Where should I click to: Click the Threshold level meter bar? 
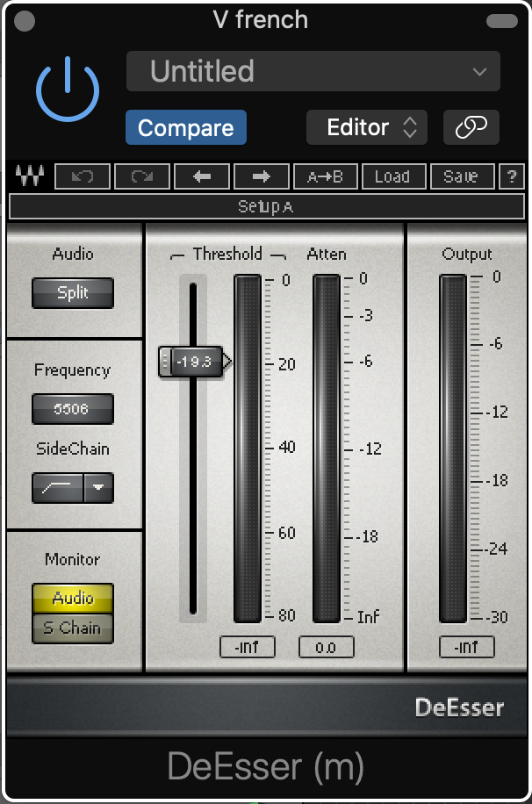point(248,449)
